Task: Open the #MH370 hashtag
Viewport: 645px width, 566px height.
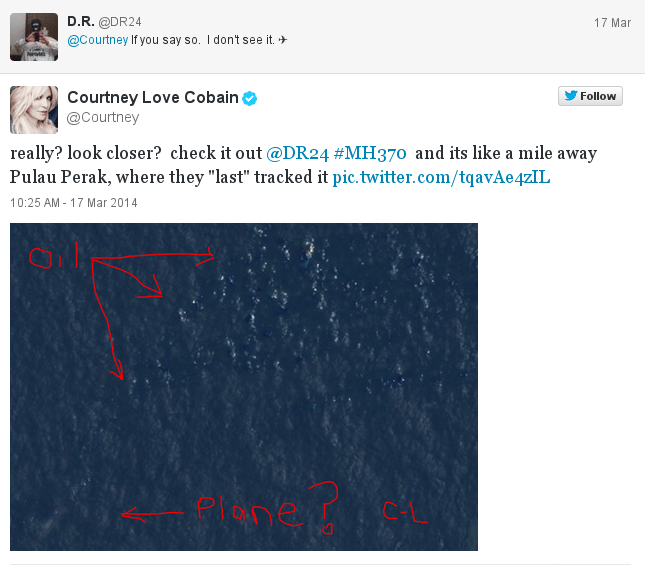Action: tap(370, 153)
